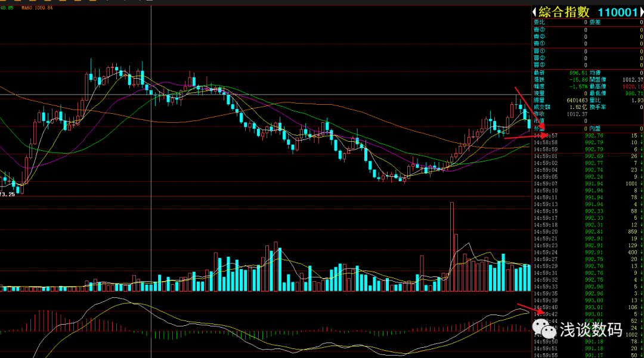Select the 14:59:39 tick at 993.00
The width and height of the screenshot is (644, 358).
(588, 300)
